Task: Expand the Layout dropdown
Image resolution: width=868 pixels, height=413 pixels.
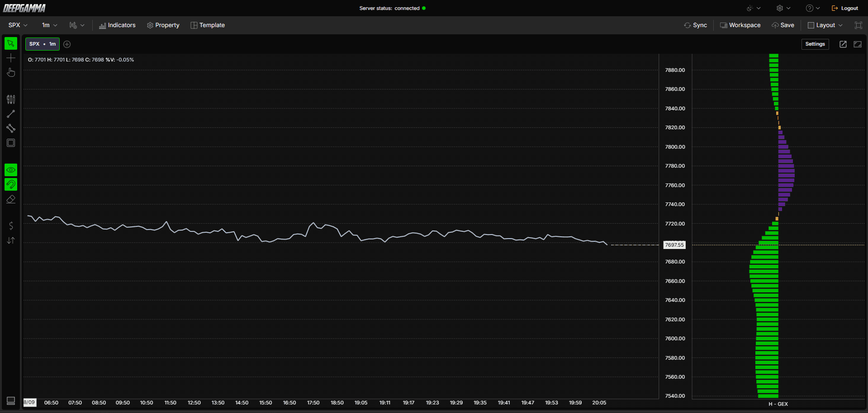Action: tap(825, 25)
